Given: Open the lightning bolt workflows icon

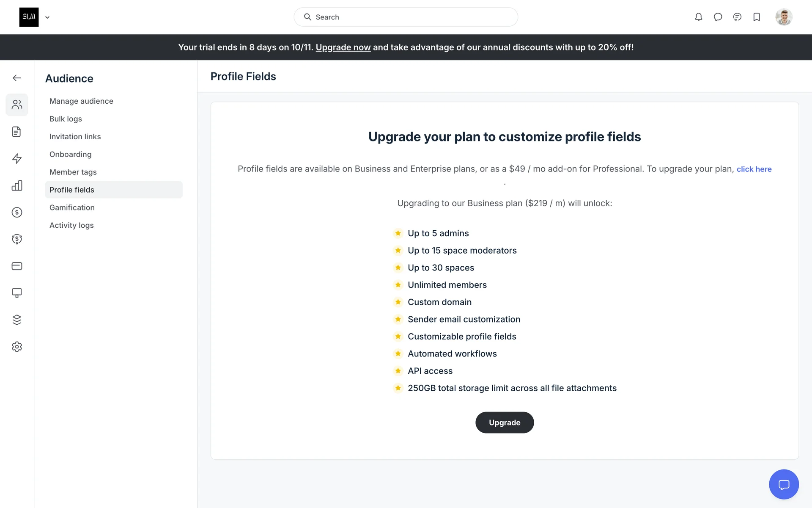Looking at the screenshot, I should coord(17,159).
